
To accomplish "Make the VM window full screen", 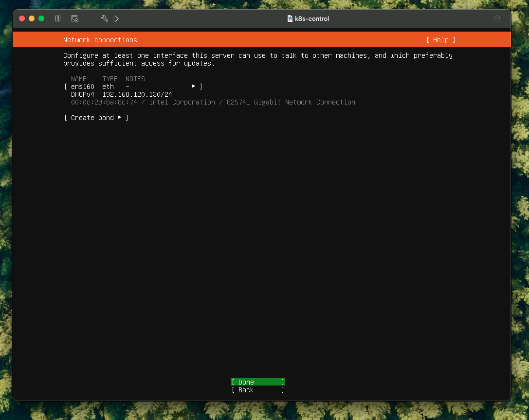I will tap(41, 18).
